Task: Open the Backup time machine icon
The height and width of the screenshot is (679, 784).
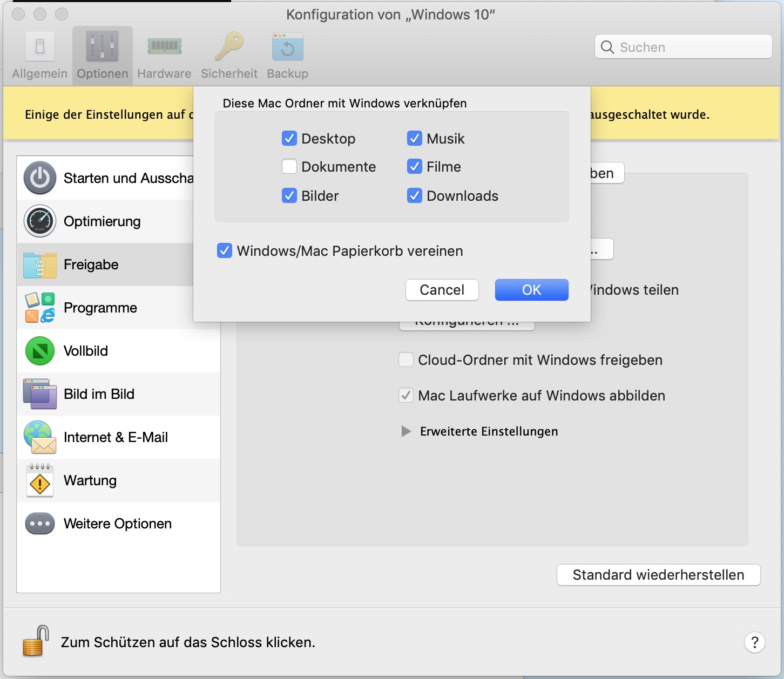Action: pos(288,47)
